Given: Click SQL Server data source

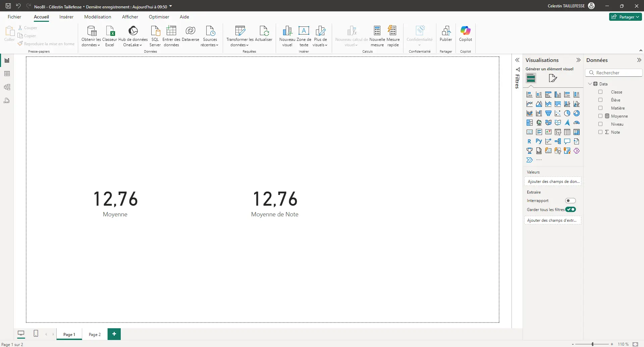Looking at the screenshot, I should click(155, 36).
